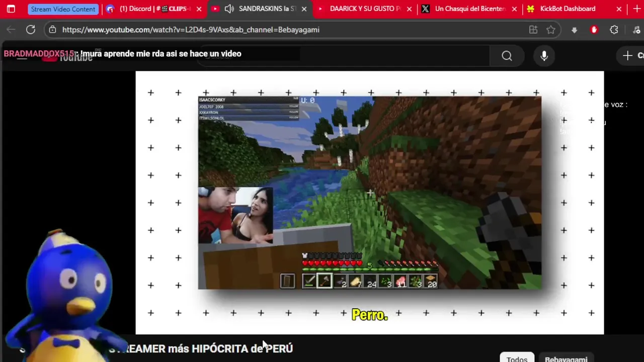This screenshot has height=362, width=644.
Task: Click the Stream Video Content tab group label
Action: (63, 9)
